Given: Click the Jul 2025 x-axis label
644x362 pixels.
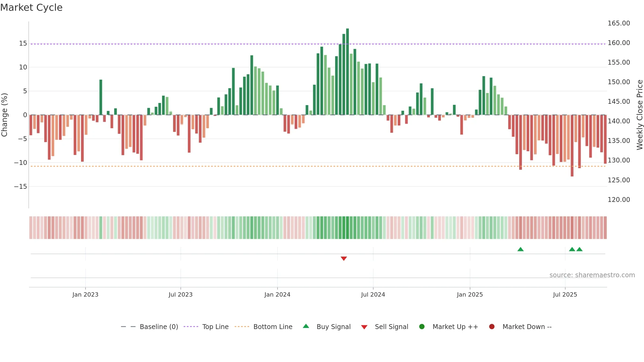Looking at the screenshot, I should point(565,294).
